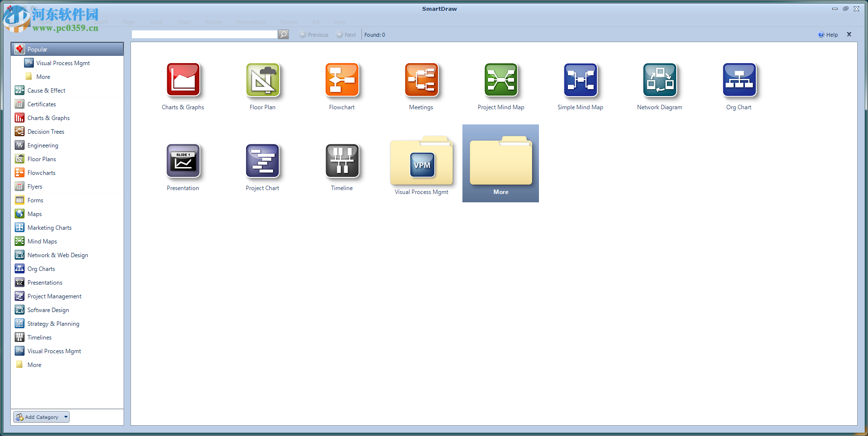Viewport: 868px width, 436px height.
Task: Switch to the Page ribbon tab
Action: click(129, 22)
